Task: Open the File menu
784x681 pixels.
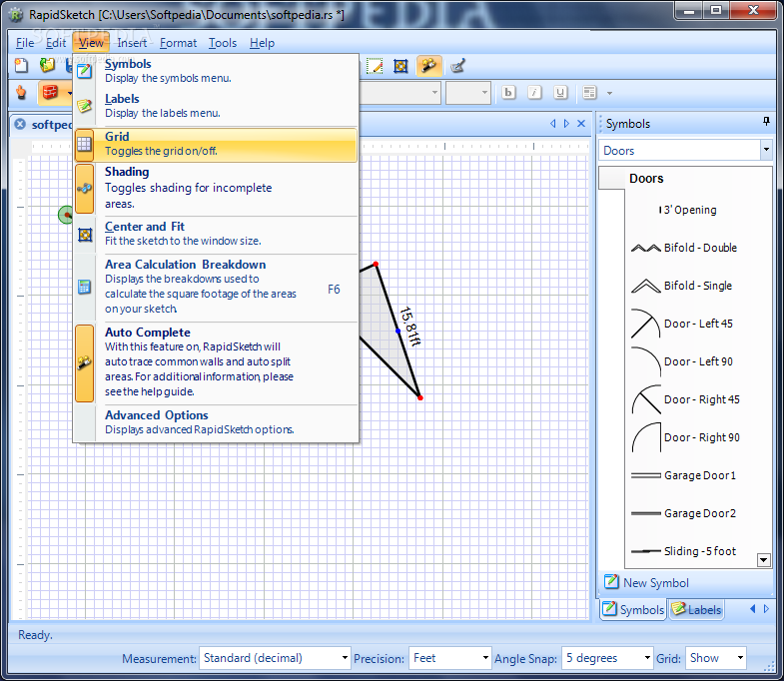Action: [25, 43]
